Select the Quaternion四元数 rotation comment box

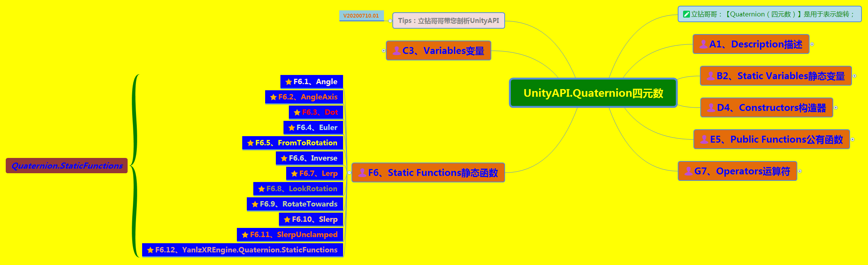click(770, 14)
